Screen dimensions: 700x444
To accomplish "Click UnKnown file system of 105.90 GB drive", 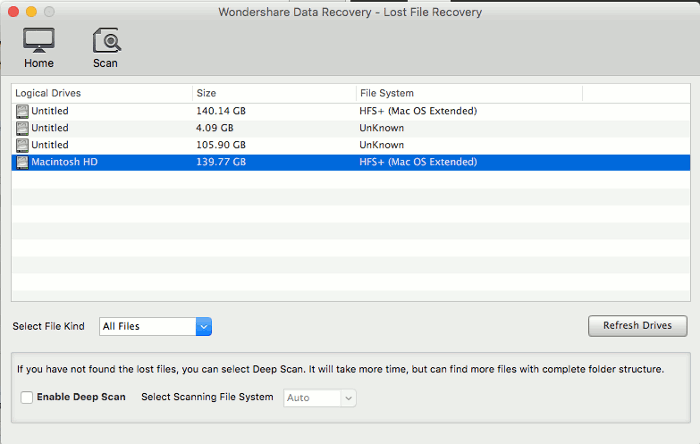I will (382, 145).
